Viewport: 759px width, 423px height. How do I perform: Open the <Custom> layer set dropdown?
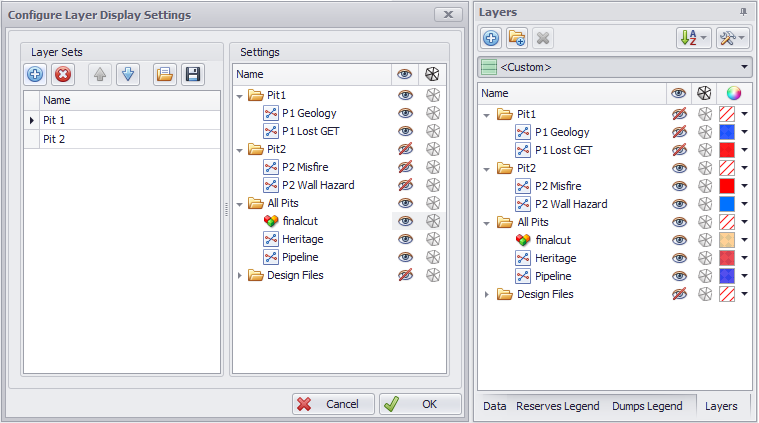click(x=744, y=67)
